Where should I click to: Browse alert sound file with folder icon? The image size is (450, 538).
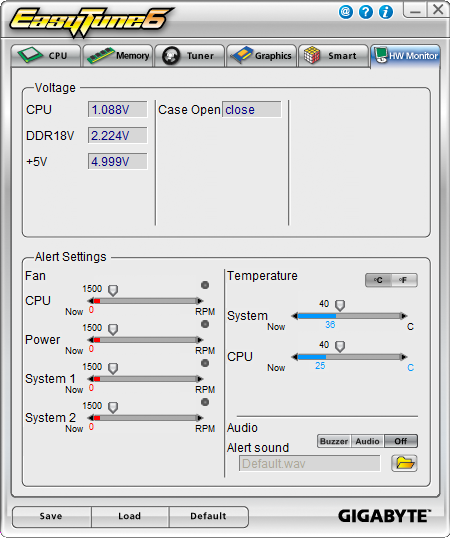click(404, 463)
